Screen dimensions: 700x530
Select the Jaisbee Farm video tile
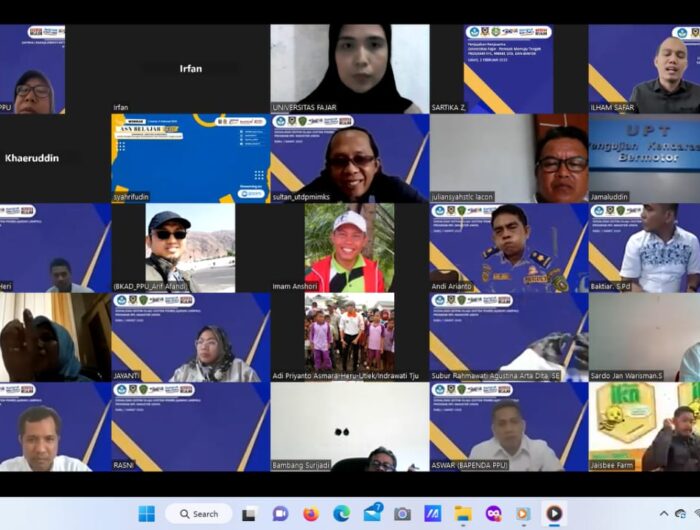[x=644, y=426]
